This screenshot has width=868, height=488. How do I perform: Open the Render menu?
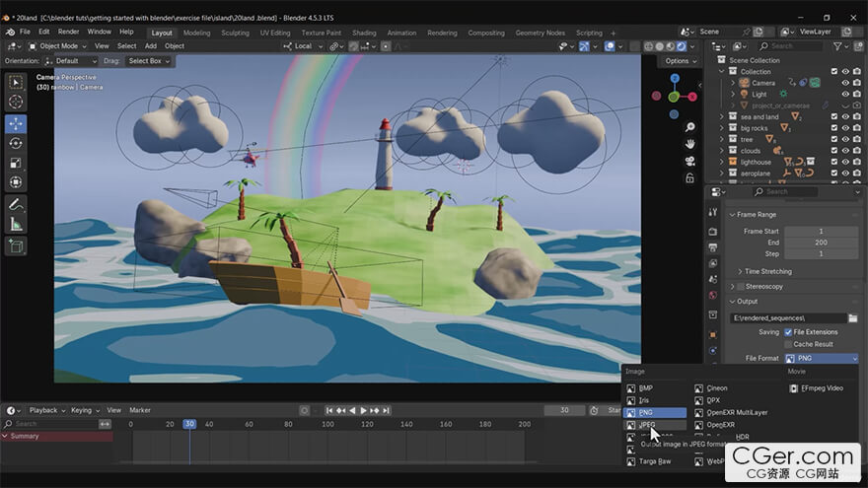point(68,32)
